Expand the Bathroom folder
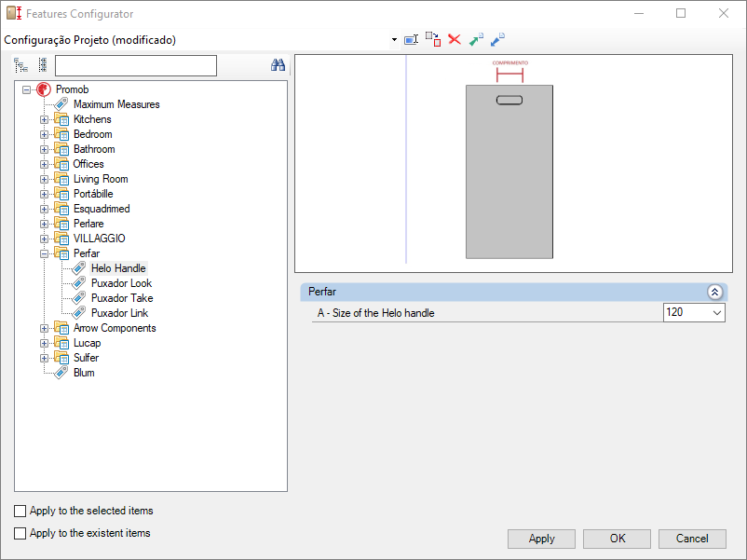This screenshot has height=560, width=747. point(45,149)
